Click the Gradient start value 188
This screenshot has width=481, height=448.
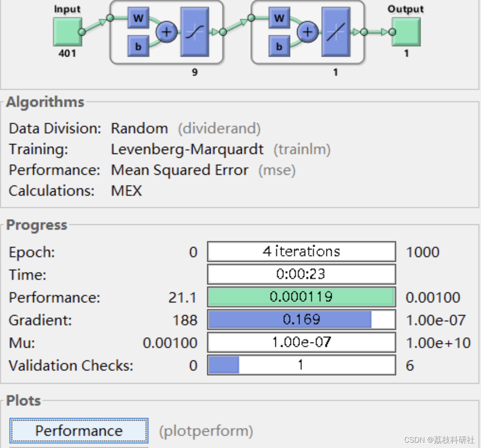coord(185,320)
